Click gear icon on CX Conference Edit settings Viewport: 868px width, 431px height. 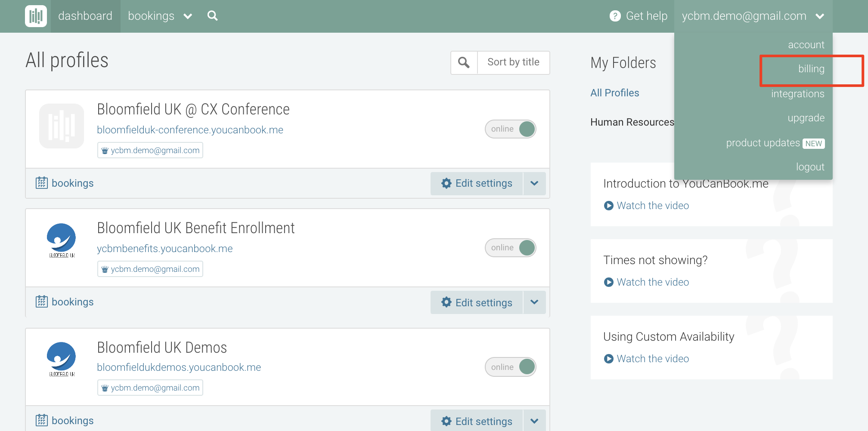pos(446,183)
